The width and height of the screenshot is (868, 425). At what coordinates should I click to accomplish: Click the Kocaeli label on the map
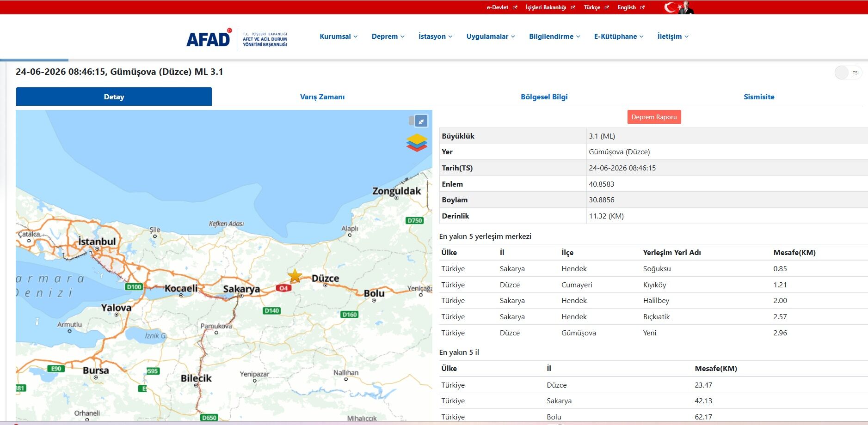click(181, 289)
